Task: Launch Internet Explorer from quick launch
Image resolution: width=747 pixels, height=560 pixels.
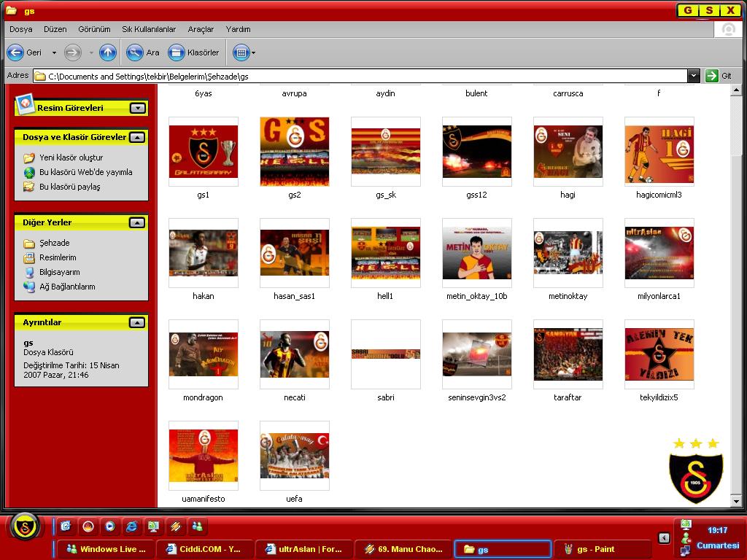Action: [131, 526]
